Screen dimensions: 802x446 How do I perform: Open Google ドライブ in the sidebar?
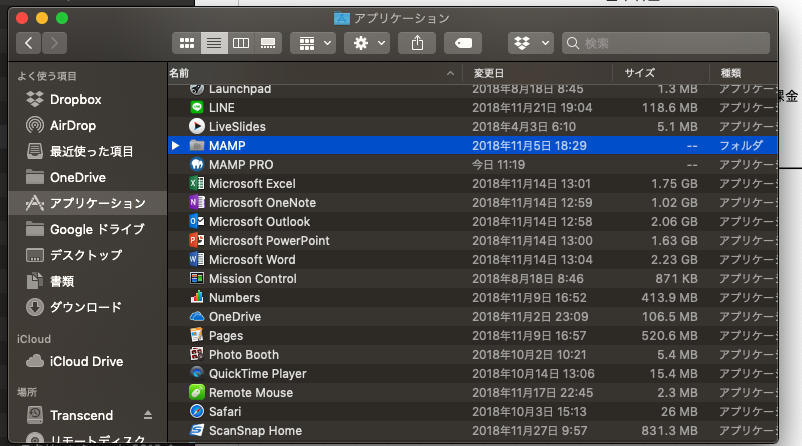[85, 229]
